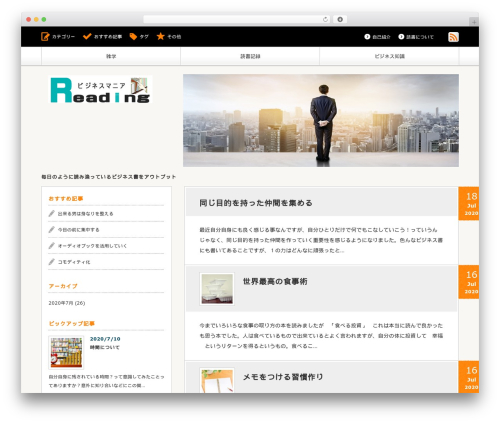Select the ビジネス知識 category tab
Image resolution: width=500 pixels, height=423 pixels.
(x=389, y=56)
